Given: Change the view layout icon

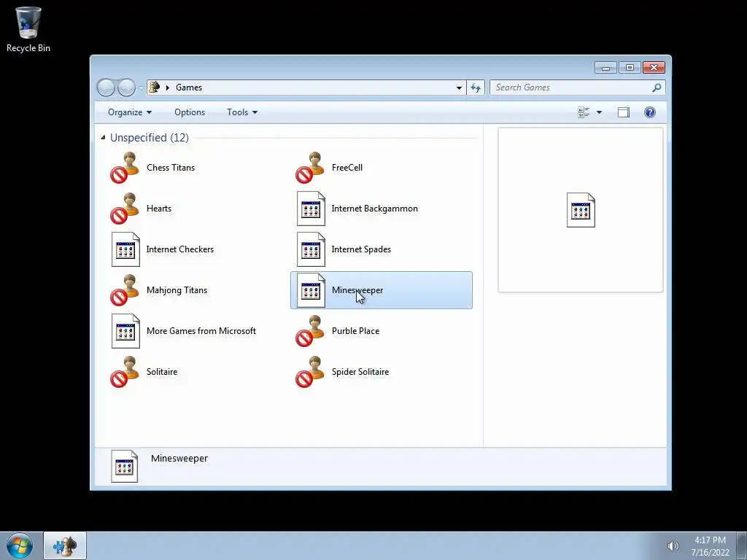Looking at the screenshot, I should coord(584,112).
